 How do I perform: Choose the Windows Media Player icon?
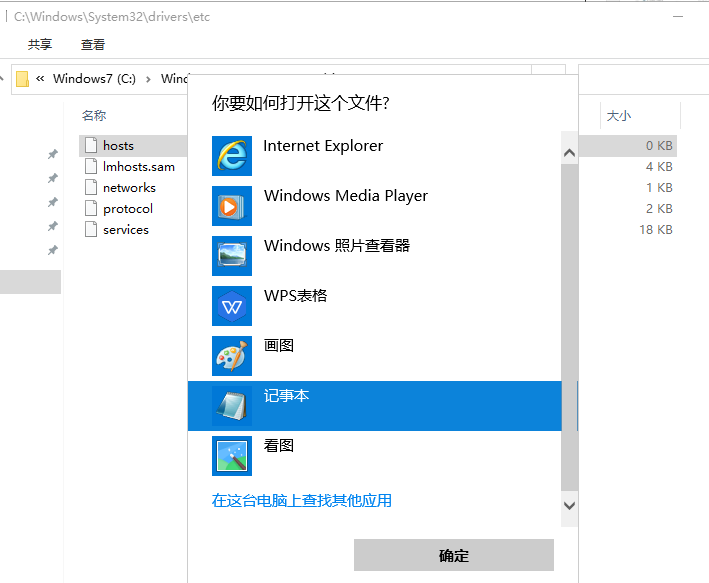(x=232, y=206)
